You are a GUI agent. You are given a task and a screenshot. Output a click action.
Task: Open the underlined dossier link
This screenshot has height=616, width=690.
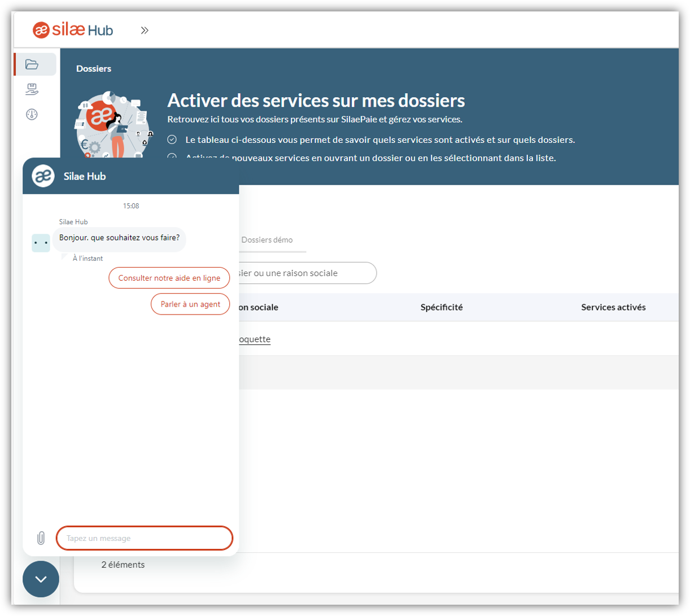255,339
